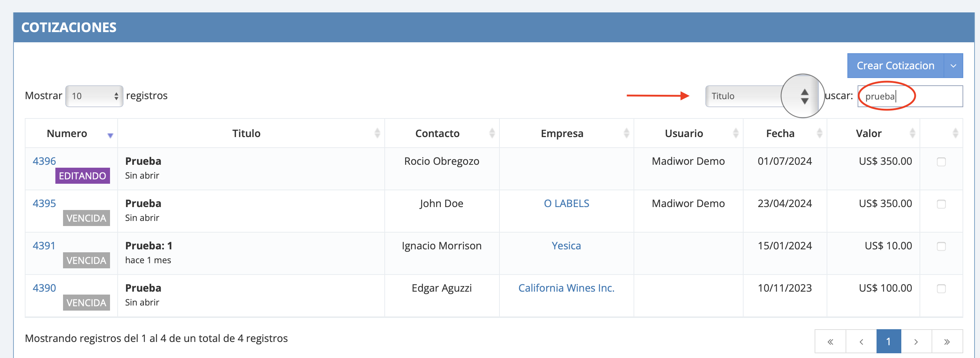Expand the Crear Cotizacion arrow menu
This screenshot has width=980, height=358.
(953, 66)
